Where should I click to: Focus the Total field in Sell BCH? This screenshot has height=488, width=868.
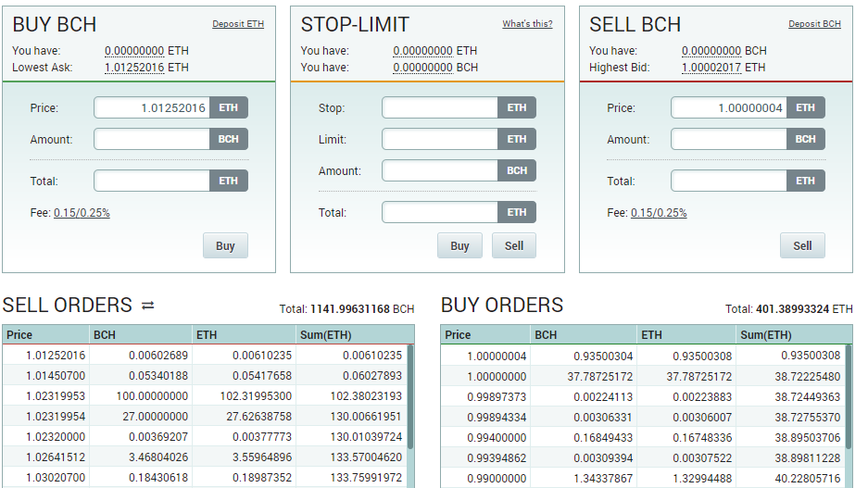[729, 181]
